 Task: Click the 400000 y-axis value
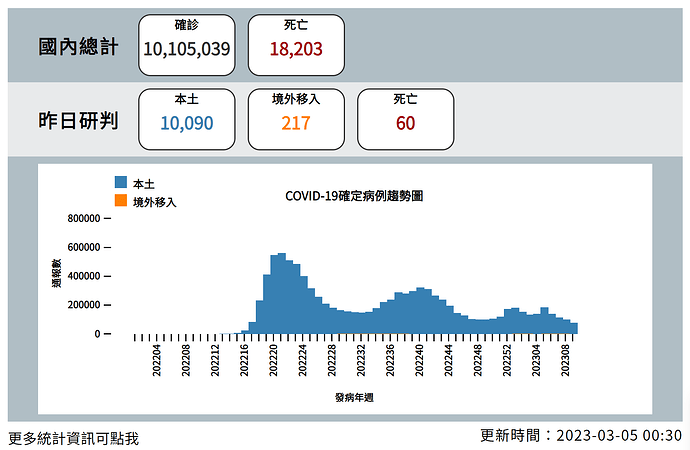click(84, 276)
